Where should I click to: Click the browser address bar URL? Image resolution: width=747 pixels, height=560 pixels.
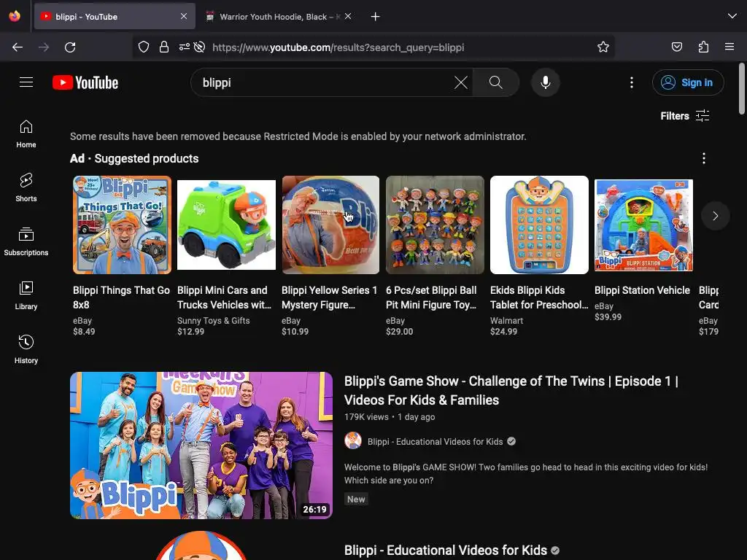point(338,47)
